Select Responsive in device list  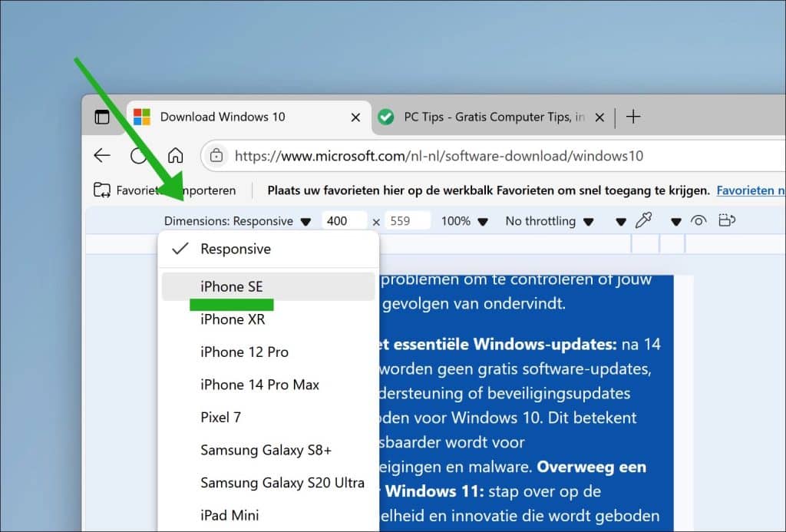tap(268, 249)
